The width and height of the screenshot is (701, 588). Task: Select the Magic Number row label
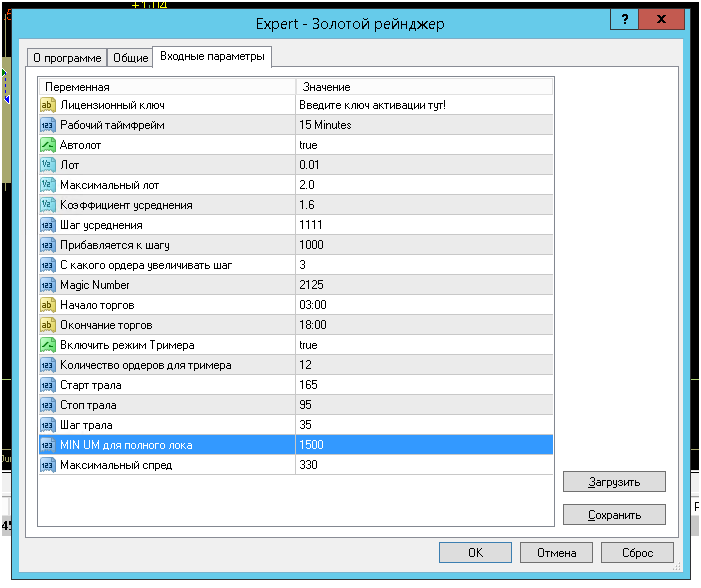95,285
